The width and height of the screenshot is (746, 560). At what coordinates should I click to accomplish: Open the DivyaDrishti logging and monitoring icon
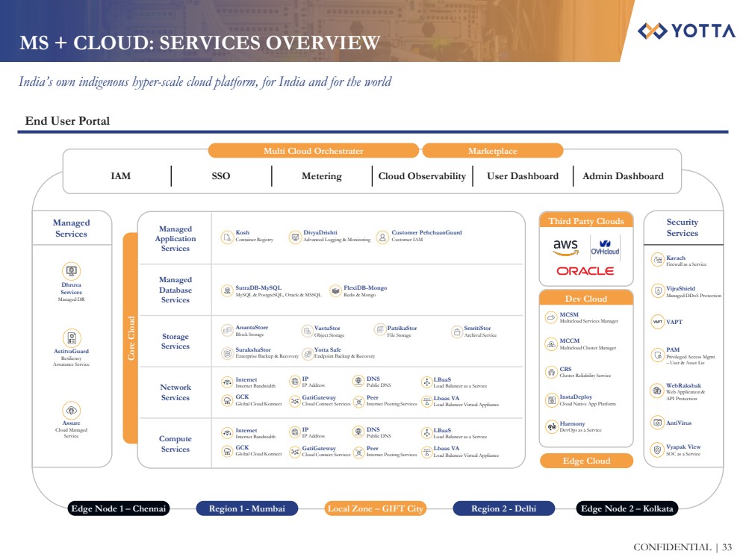[x=295, y=237]
